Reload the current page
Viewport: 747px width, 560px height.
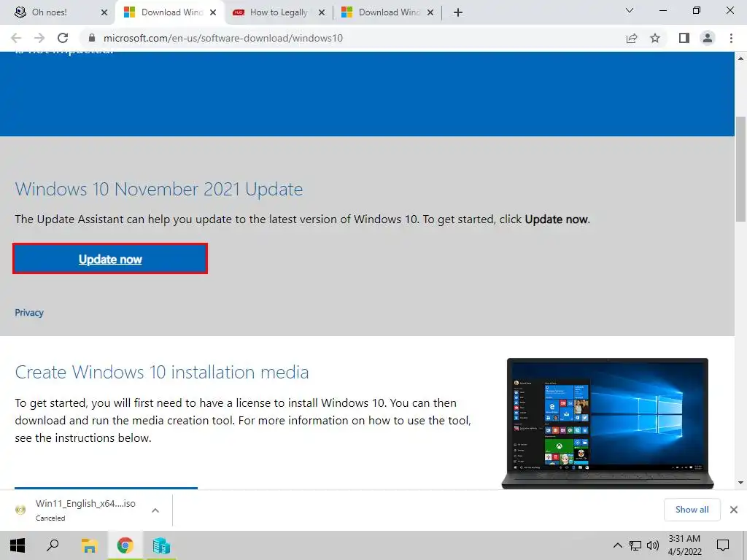click(63, 38)
